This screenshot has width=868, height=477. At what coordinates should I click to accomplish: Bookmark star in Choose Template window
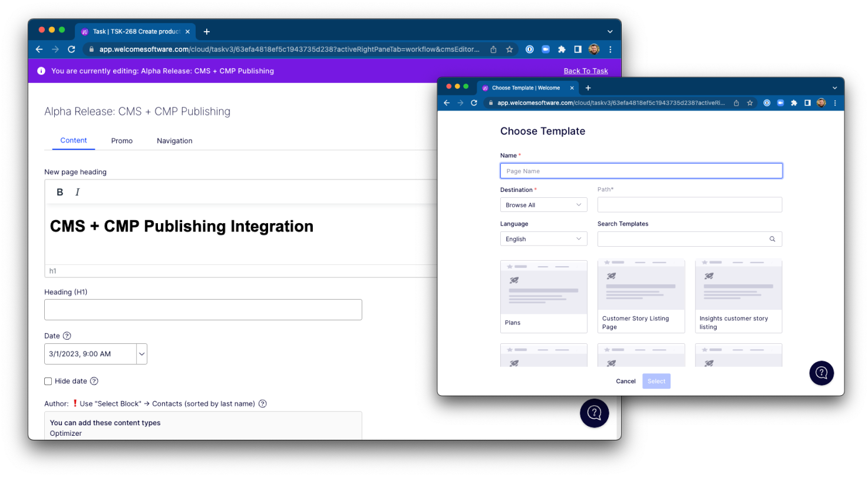pos(750,102)
